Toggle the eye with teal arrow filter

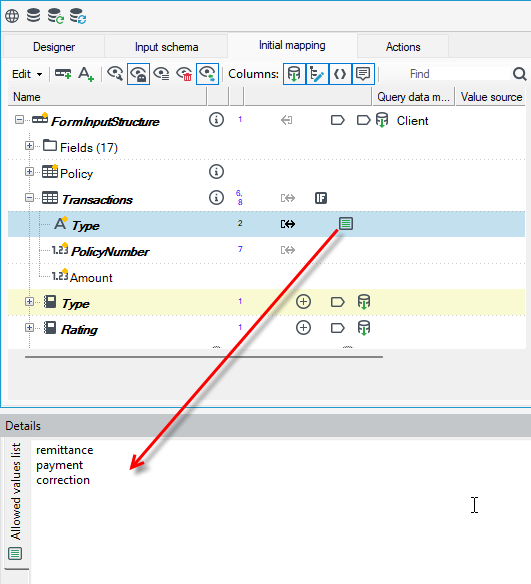[x=207, y=74]
